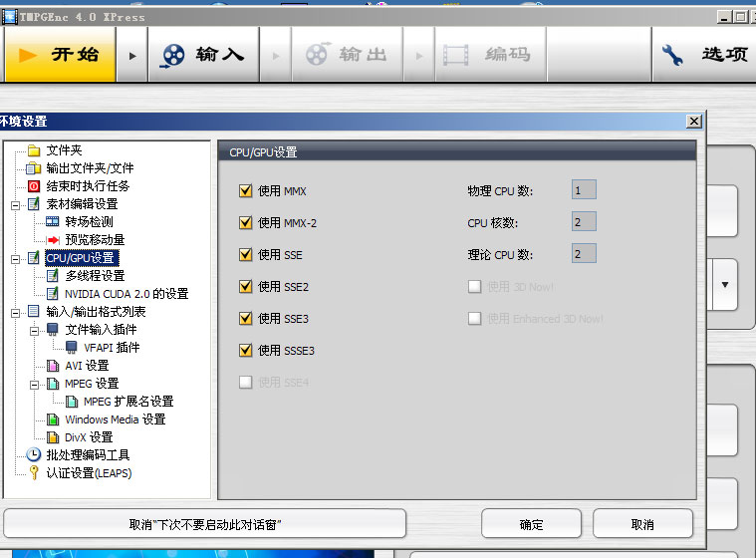Screen dimensions: 756x558
Task: Click the icon beside NVIDIA CUDA 2.0 的设置
Action: coord(53,294)
